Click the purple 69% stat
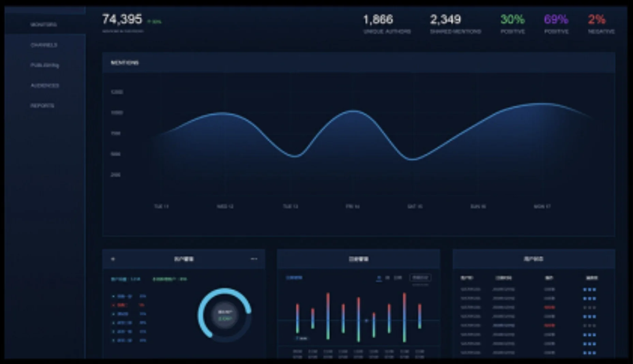 click(556, 19)
